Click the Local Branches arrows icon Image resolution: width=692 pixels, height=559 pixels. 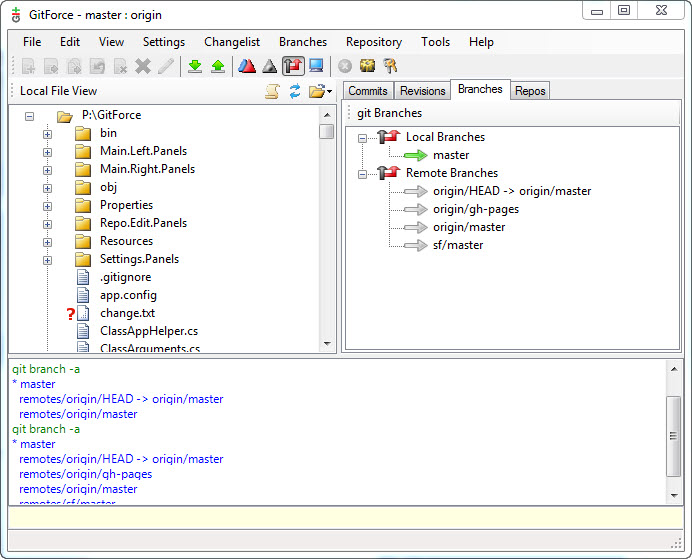pyautogui.click(x=389, y=137)
